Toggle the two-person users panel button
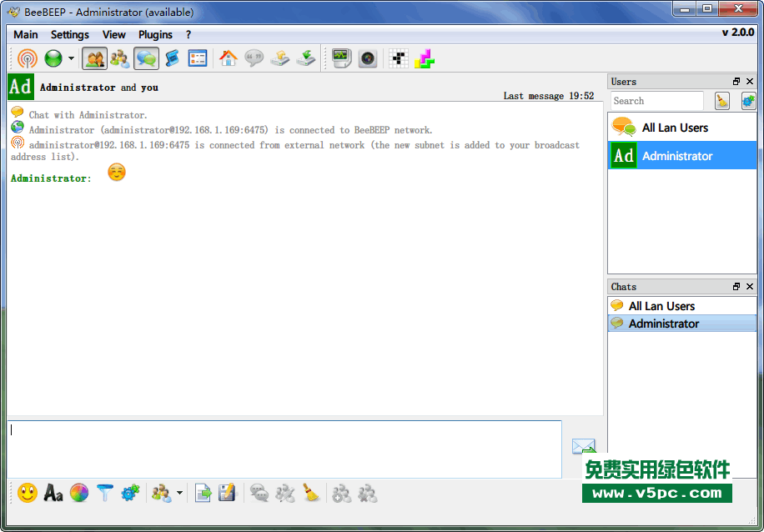 coord(94,58)
